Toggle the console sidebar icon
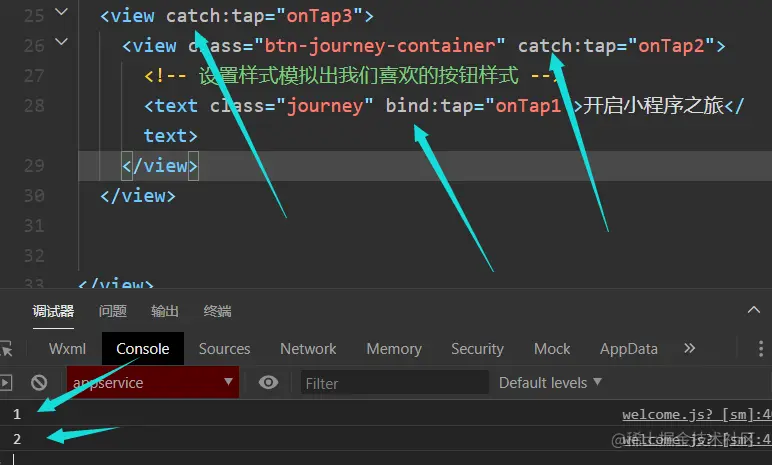This screenshot has height=465, width=772. tap(6, 382)
